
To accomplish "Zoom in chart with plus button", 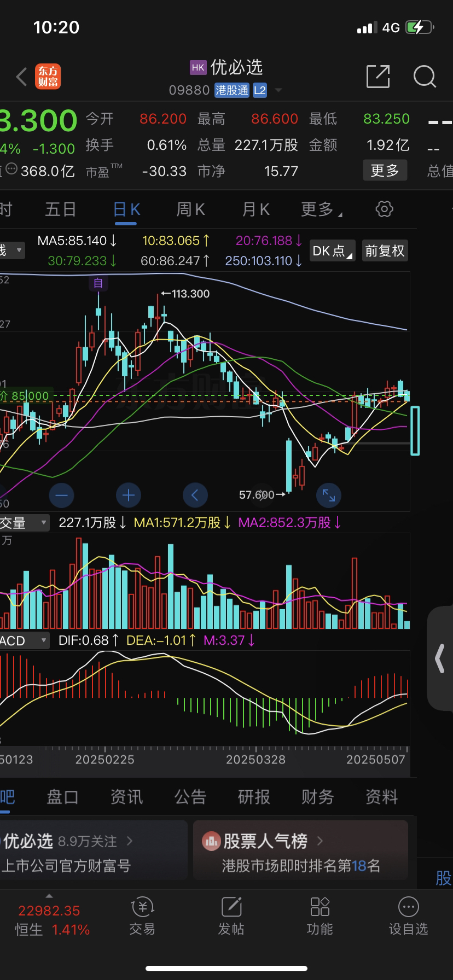I will pyautogui.click(x=129, y=495).
